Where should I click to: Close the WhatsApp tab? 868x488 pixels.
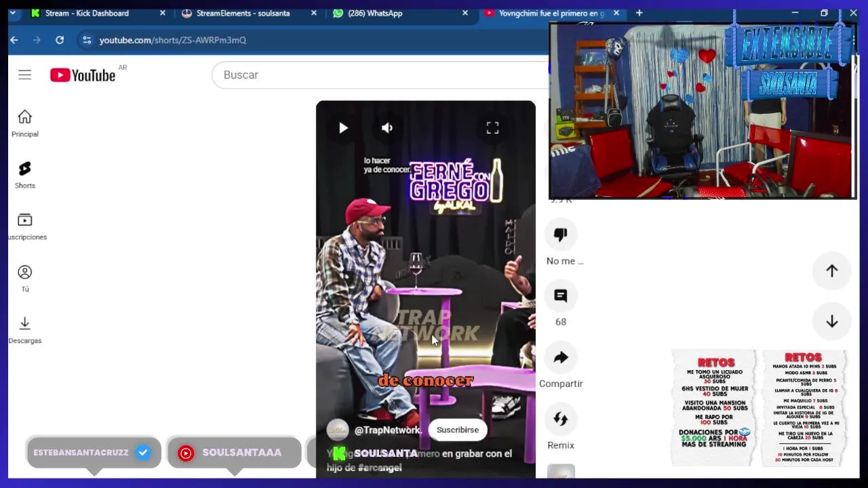pyautogui.click(x=465, y=13)
